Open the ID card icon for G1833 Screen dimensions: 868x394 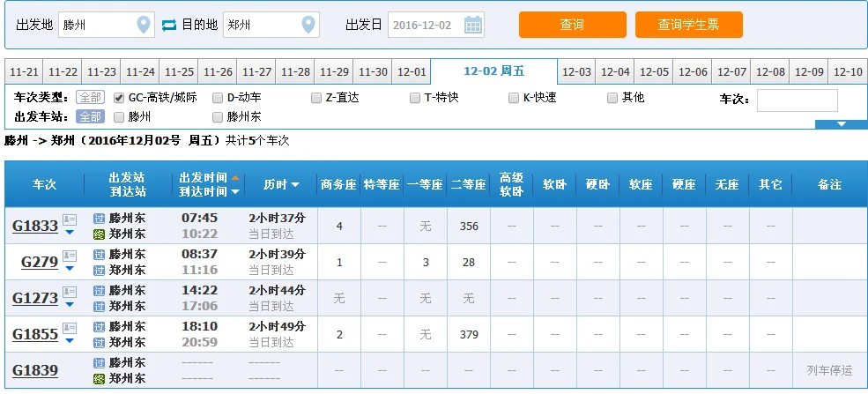tap(70, 219)
